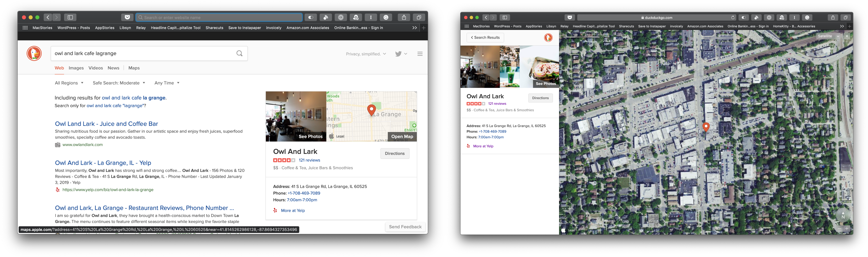Open Favorites grid in left window bookmarks bar
Viewport: 868px width, 257px height.
tap(25, 28)
